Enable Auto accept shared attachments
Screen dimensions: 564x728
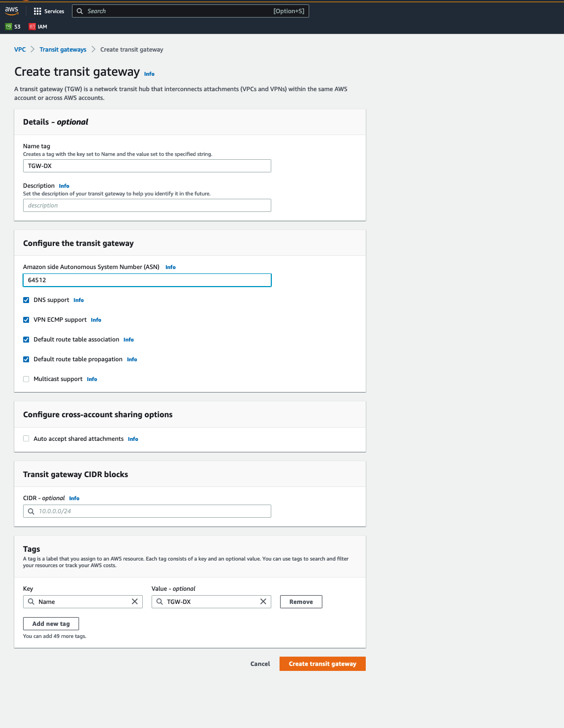point(26,439)
